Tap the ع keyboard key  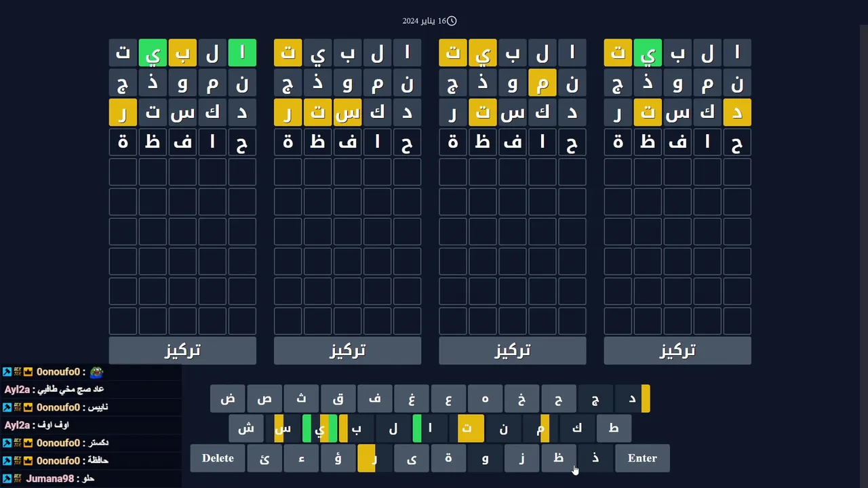coord(448,399)
